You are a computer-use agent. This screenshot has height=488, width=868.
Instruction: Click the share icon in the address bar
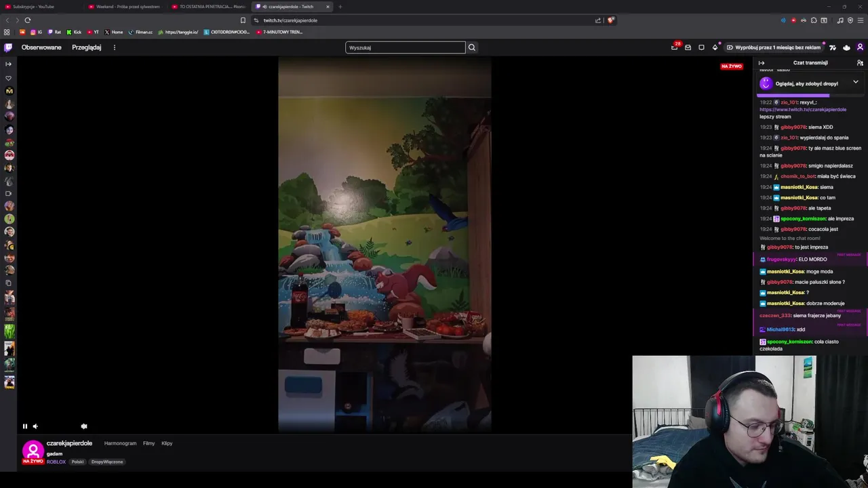(598, 20)
